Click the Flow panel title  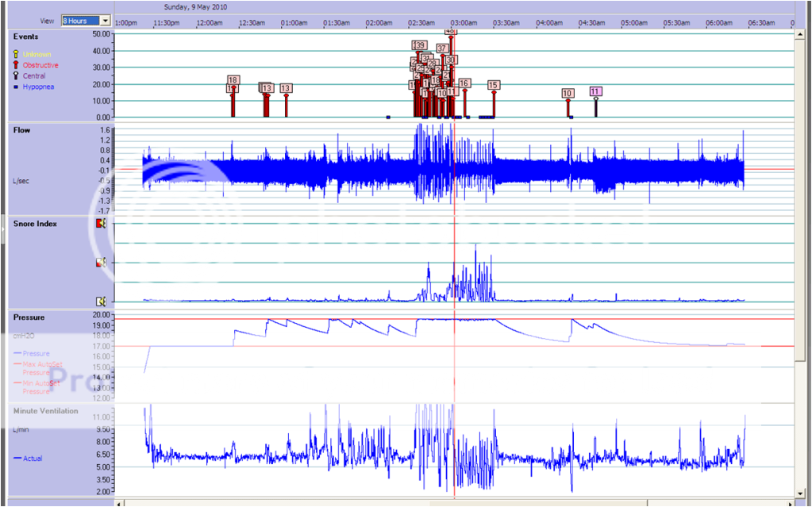(x=21, y=130)
